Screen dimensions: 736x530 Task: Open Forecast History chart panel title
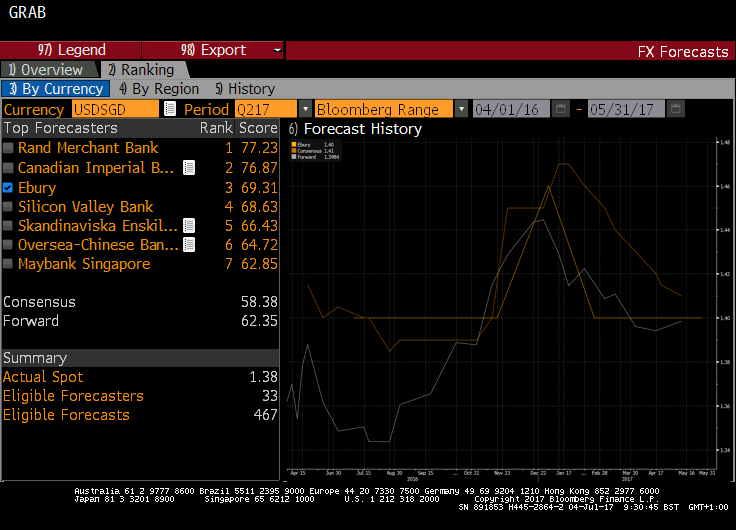(x=355, y=129)
